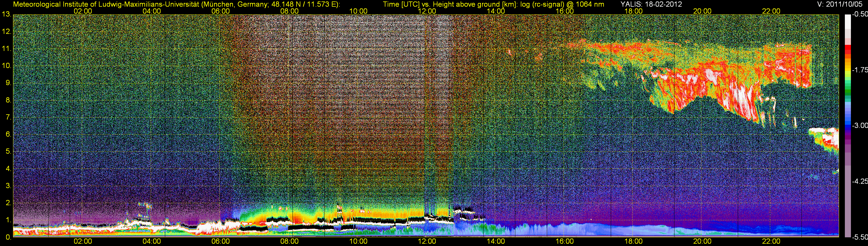
Task: Click the height axis label '8.'
Action: [x=8, y=100]
